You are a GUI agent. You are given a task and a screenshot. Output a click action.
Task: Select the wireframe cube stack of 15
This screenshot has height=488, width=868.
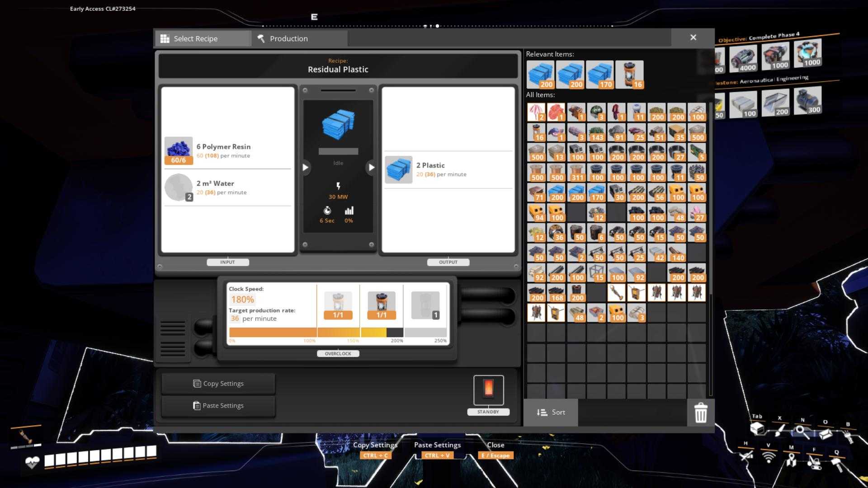tap(596, 272)
